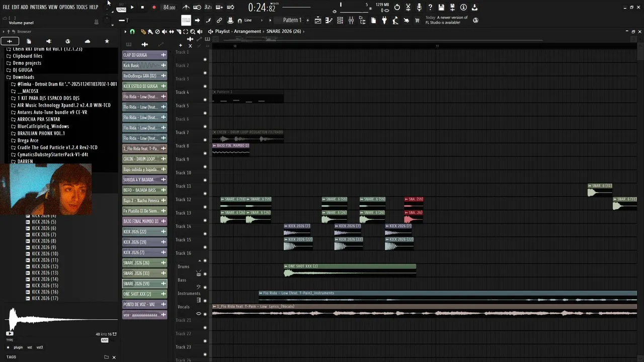This screenshot has width=644, height=362.
Task: Toggle the metronome icon
Action: (186, 7)
